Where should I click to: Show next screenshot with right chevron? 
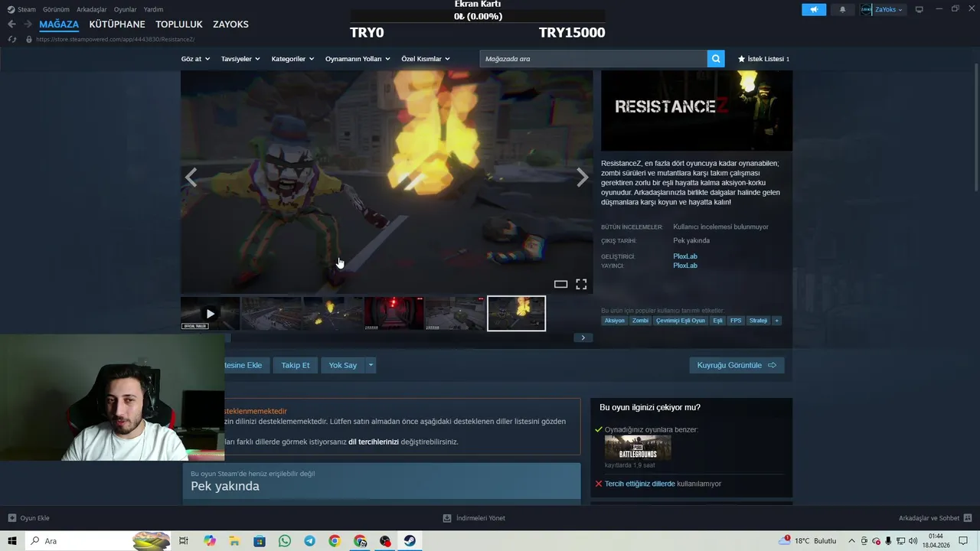click(583, 178)
